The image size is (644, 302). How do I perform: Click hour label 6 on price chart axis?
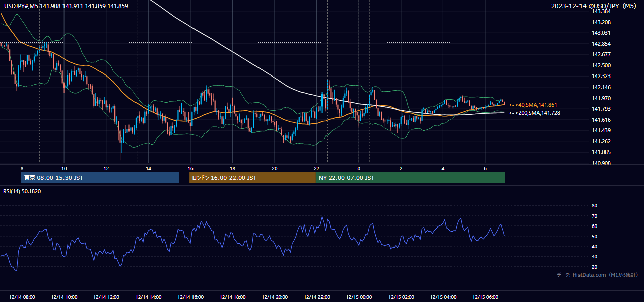(x=485, y=168)
